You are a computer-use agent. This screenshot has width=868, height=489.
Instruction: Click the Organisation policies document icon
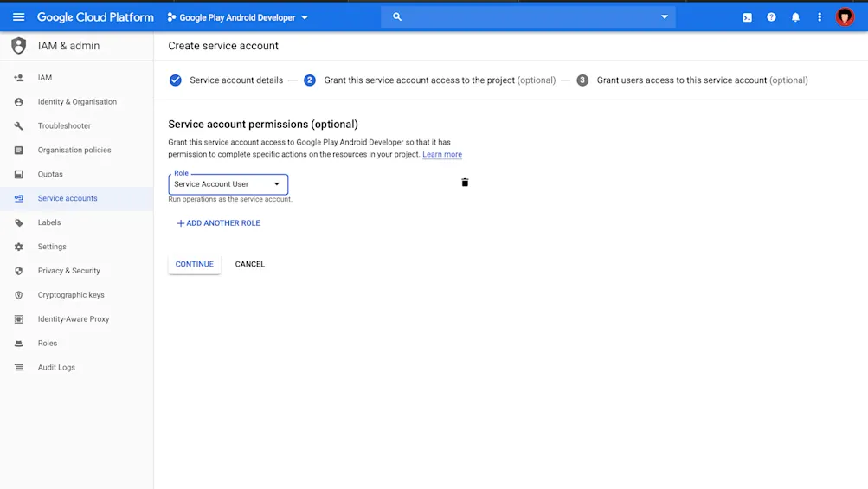click(19, 150)
